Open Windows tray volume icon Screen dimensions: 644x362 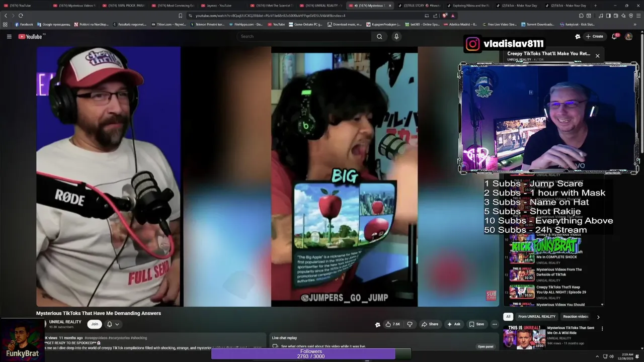(612, 356)
